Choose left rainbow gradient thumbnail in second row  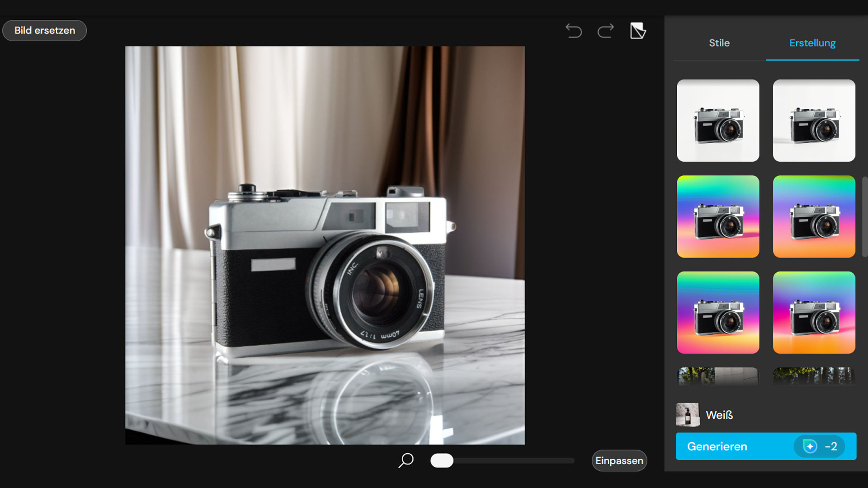(x=718, y=216)
